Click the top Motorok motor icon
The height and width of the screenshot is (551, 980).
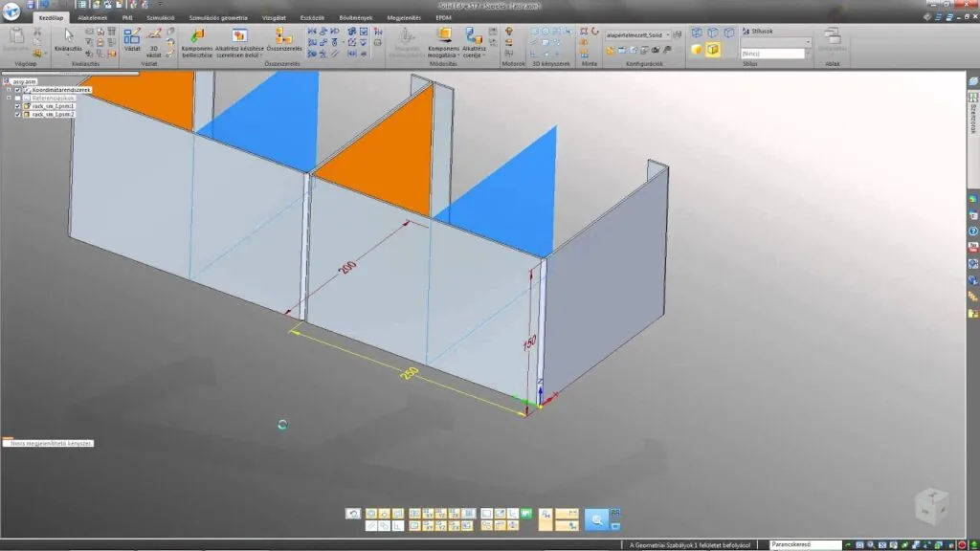click(x=509, y=32)
